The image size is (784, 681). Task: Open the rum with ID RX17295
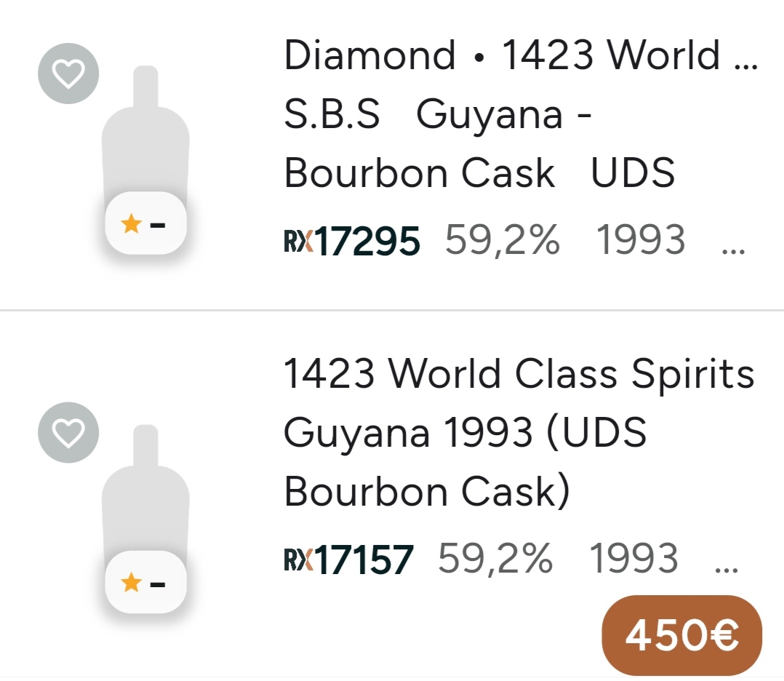point(368,242)
